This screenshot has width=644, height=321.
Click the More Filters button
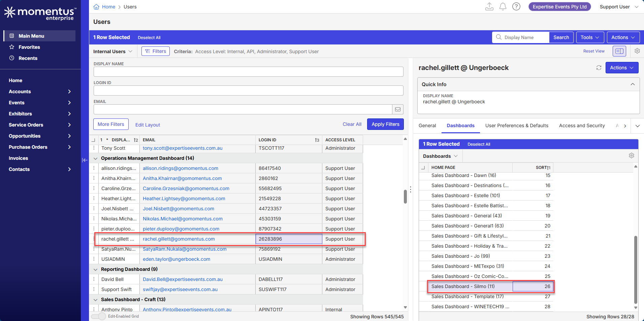(x=111, y=124)
